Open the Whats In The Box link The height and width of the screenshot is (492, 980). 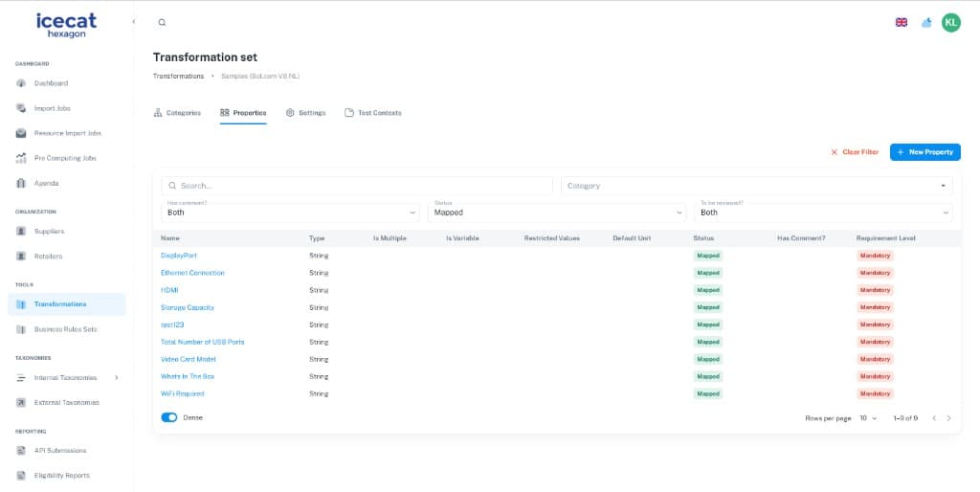(x=188, y=376)
